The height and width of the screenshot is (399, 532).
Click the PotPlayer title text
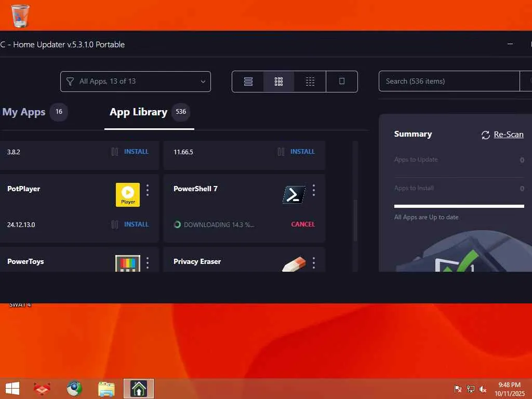[24, 189]
